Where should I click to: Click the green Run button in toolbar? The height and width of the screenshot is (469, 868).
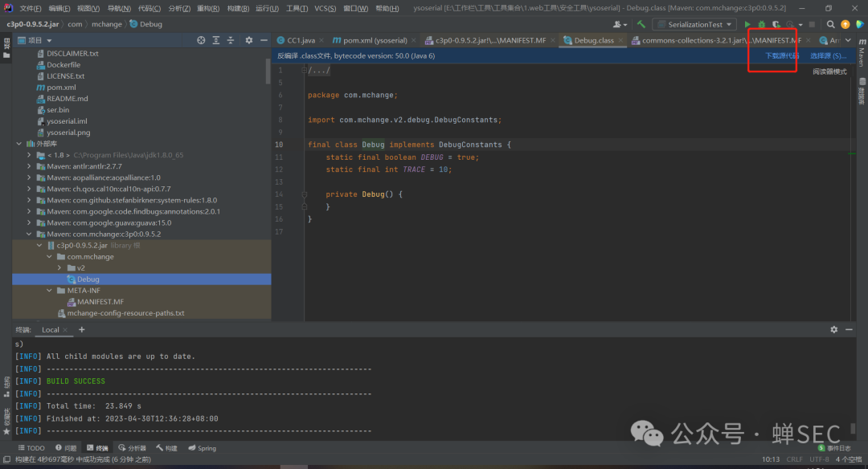(x=748, y=25)
